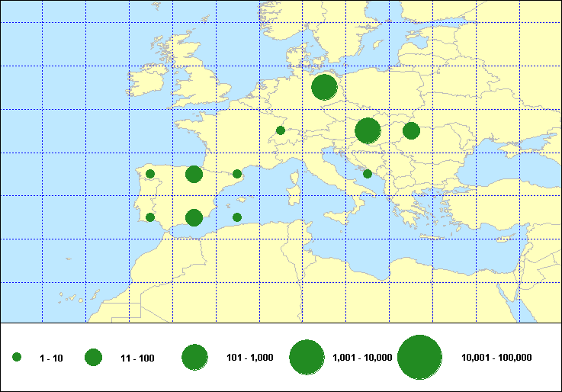Image resolution: width=562 pixels, height=392 pixels.
Task: Select the large green marker over Hungary
Action: pos(368,130)
